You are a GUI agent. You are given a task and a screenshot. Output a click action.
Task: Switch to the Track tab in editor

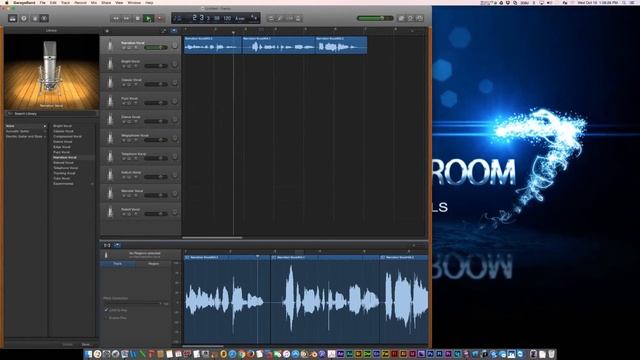click(x=118, y=264)
